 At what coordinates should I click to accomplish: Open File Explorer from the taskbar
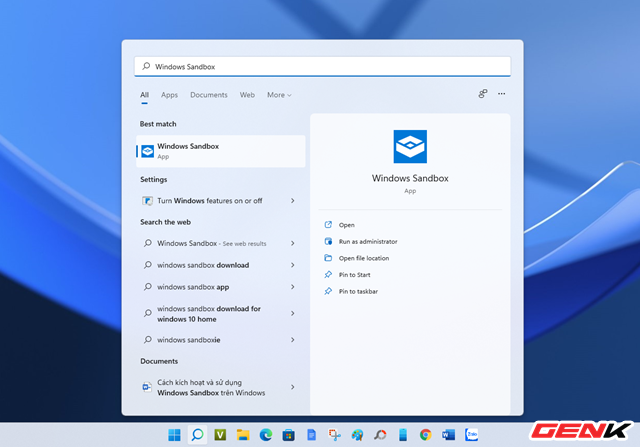click(243, 435)
